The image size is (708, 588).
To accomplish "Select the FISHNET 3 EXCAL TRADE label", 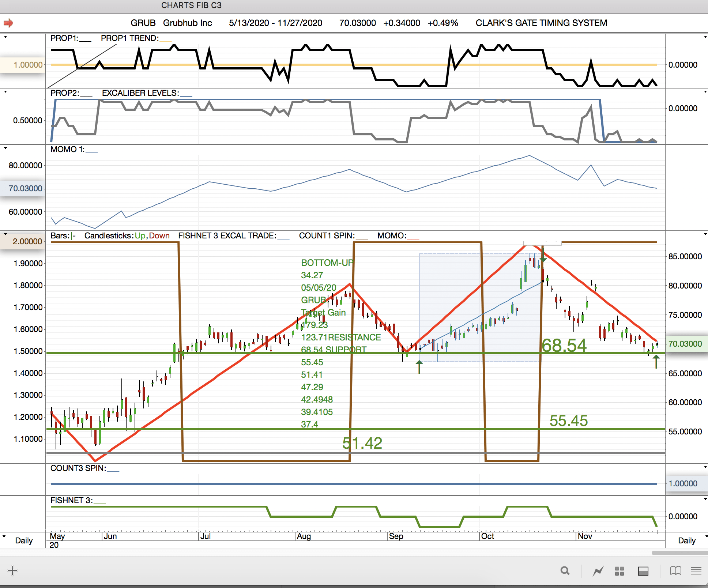I will [x=227, y=236].
